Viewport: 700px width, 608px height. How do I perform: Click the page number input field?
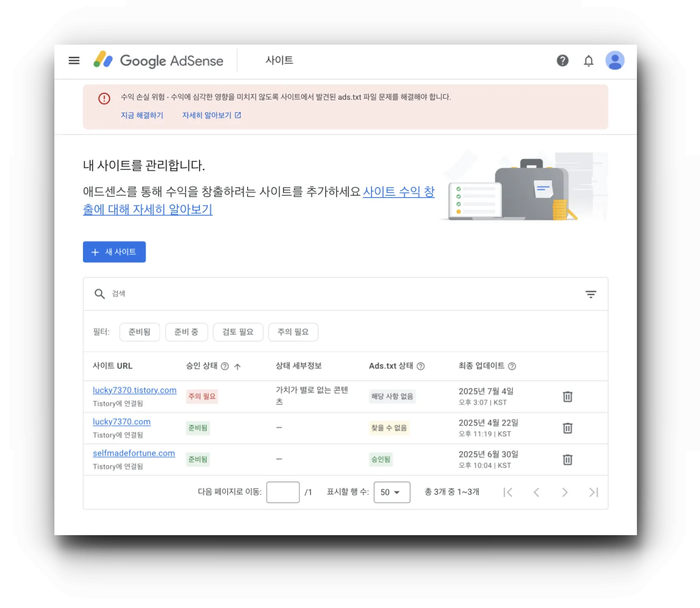tap(283, 492)
